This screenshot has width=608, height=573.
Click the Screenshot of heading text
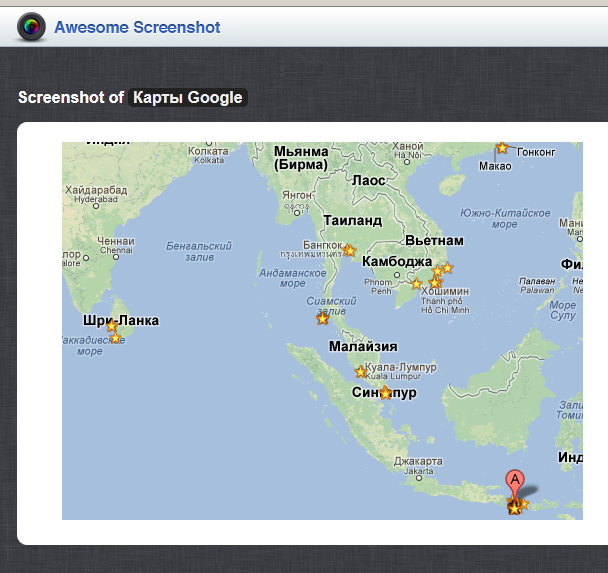pos(71,97)
